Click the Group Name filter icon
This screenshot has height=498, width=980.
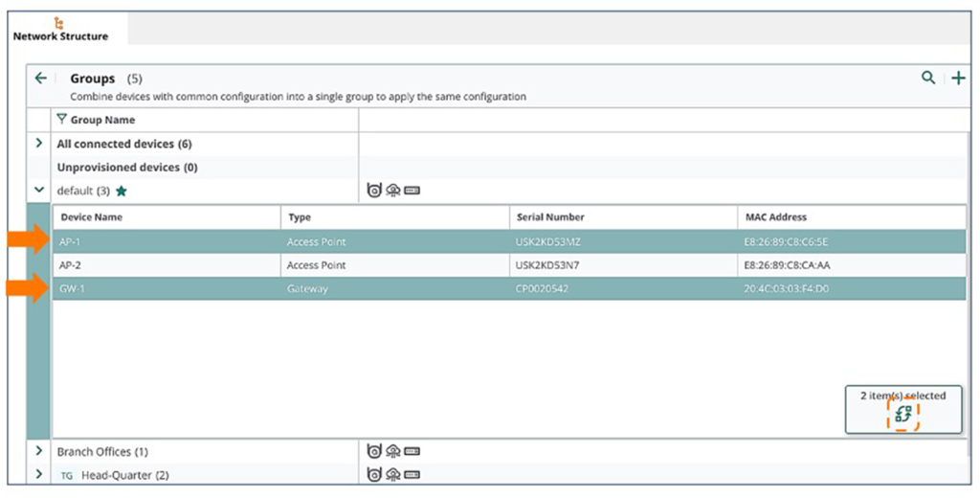point(62,120)
